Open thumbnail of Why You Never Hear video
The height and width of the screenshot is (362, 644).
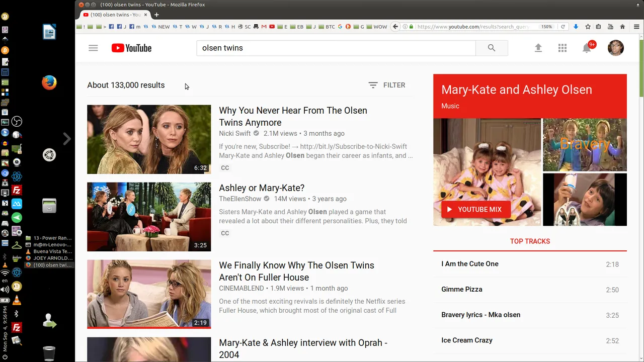(149, 139)
